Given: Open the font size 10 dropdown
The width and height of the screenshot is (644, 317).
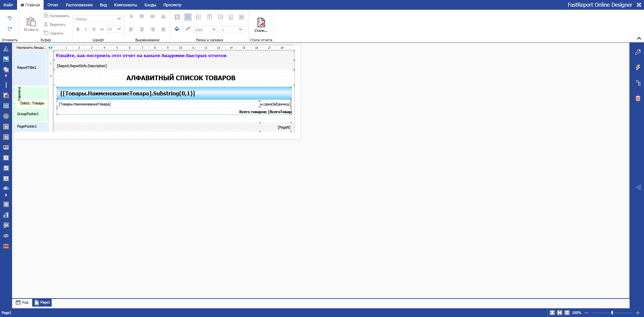Looking at the screenshot, I should [x=114, y=29].
